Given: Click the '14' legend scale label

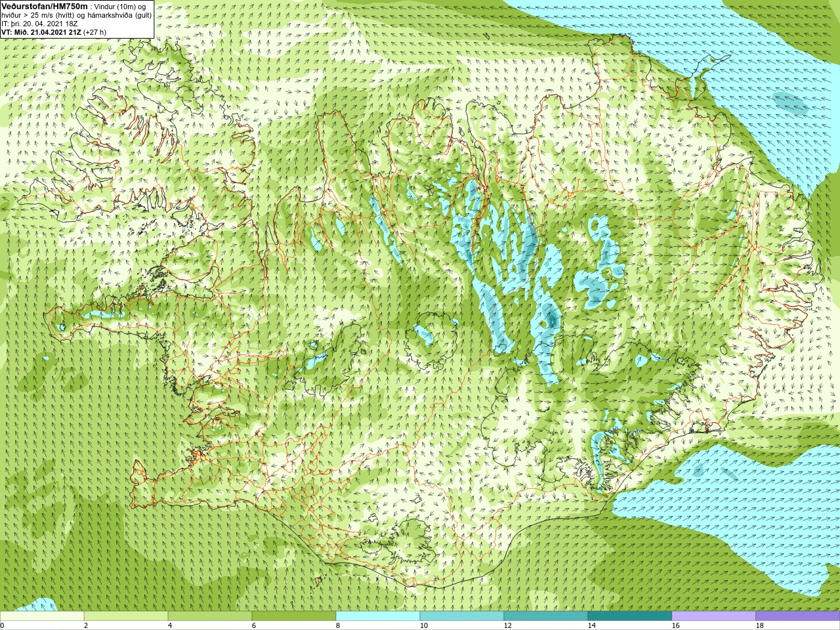Looking at the screenshot, I should click(x=591, y=625).
